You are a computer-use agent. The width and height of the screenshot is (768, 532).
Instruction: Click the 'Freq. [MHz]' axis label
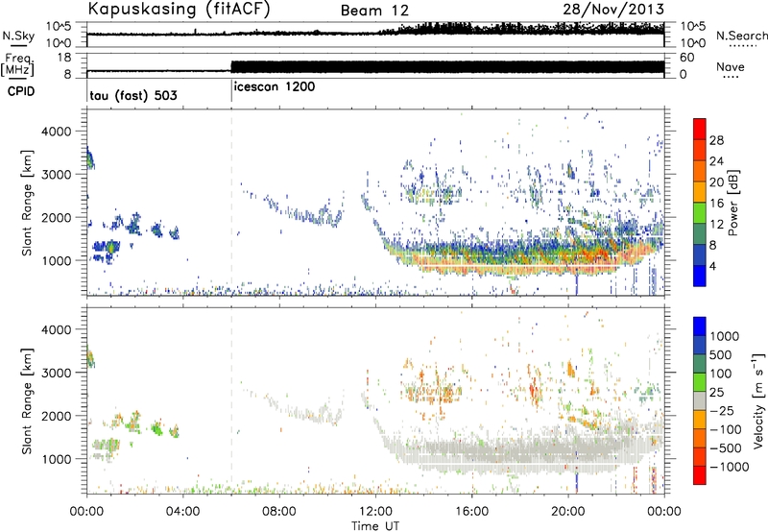pos(17,64)
